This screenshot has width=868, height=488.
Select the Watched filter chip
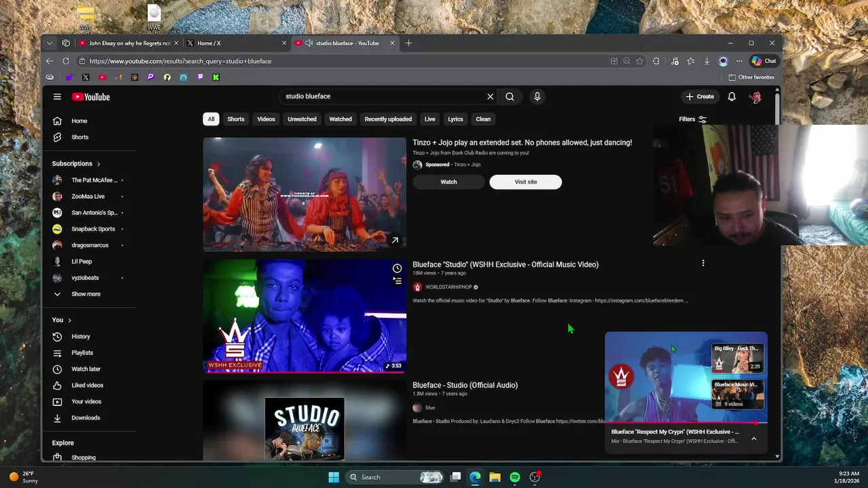(x=340, y=119)
